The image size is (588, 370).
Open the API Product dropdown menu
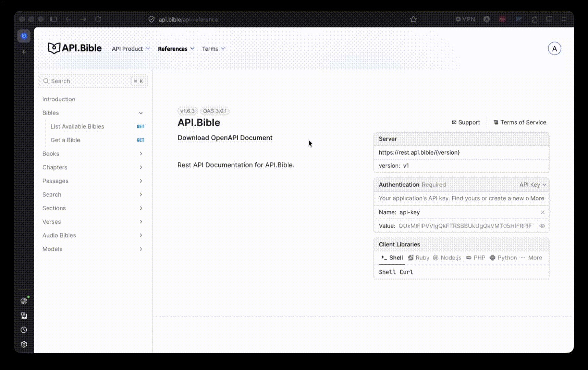(x=131, y=49)
